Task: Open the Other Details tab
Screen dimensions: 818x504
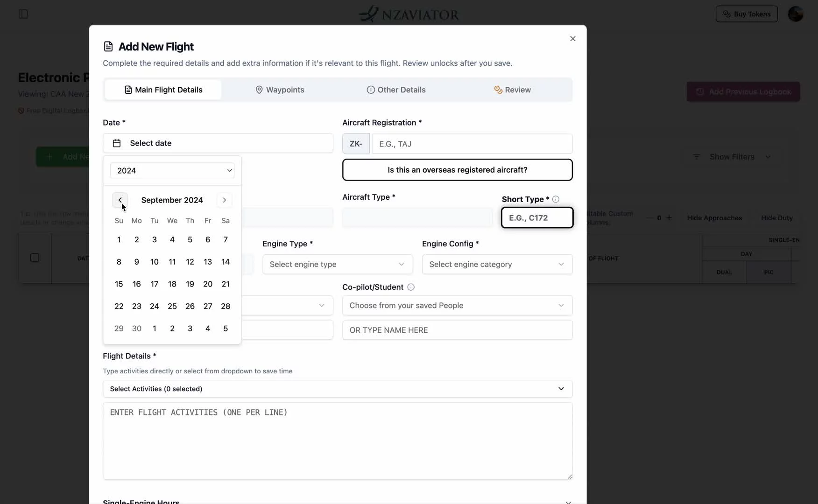Action: click(x=396, y=90)
